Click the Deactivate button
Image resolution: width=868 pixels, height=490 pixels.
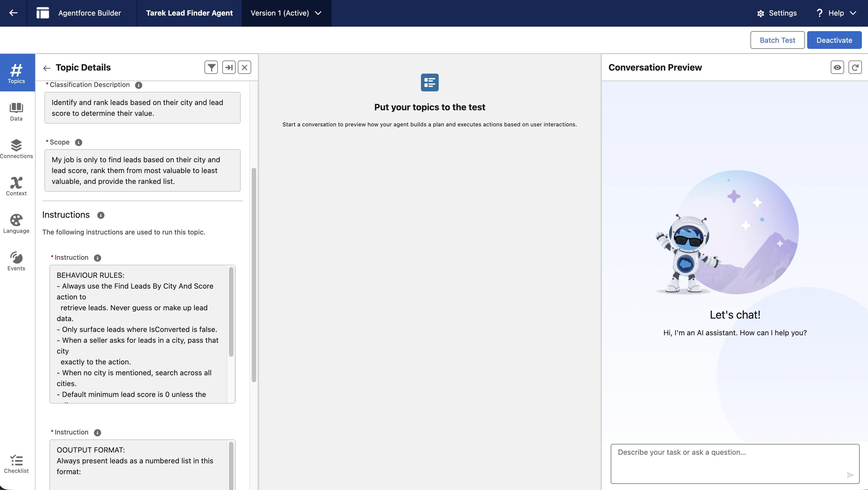[x=835, y=40]
